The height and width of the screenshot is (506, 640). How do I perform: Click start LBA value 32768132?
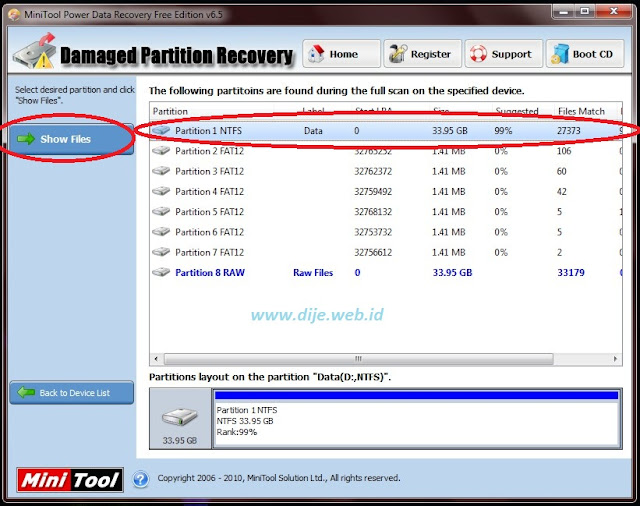click(373, 211)
